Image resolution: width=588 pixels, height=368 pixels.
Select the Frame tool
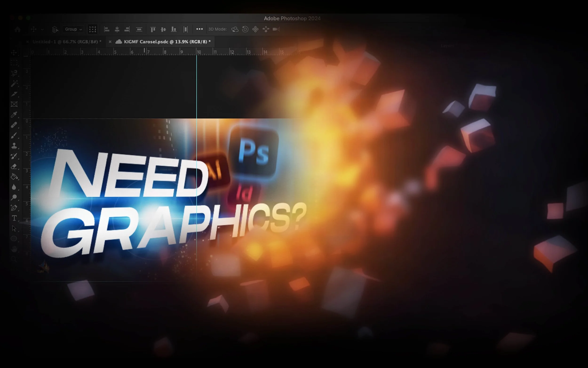[14, 104]
